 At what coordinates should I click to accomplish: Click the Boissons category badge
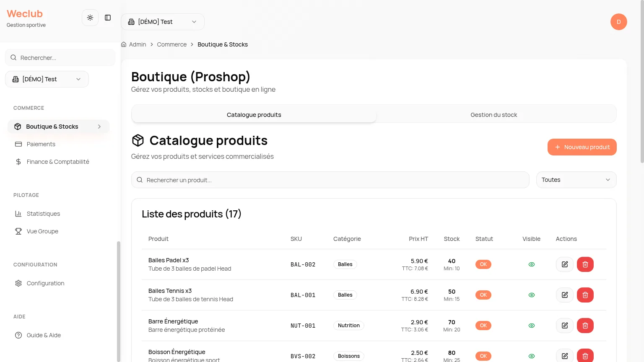[x=349, y=356]
